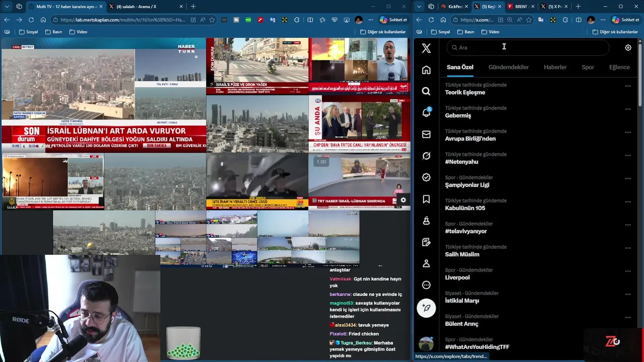
Task: Click gear icon on TRT Haber video tile
Action: (x=403, y=200)
